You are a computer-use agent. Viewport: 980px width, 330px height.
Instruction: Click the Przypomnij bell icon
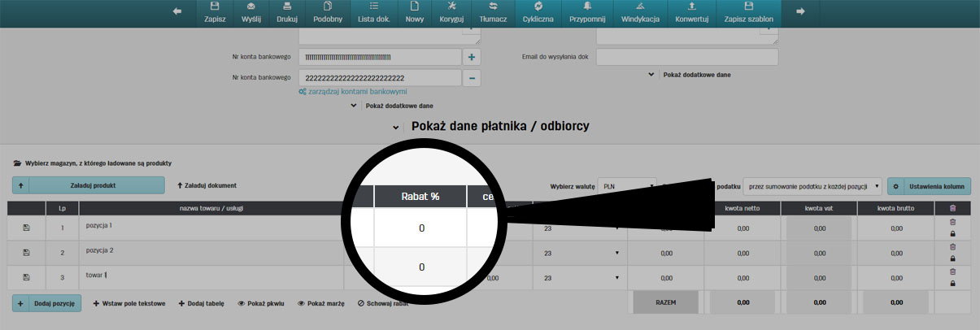click(587, 7)
